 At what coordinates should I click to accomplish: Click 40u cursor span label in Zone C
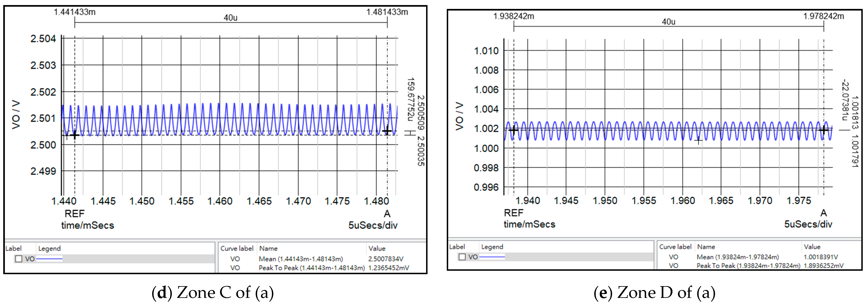pos(231,17)
